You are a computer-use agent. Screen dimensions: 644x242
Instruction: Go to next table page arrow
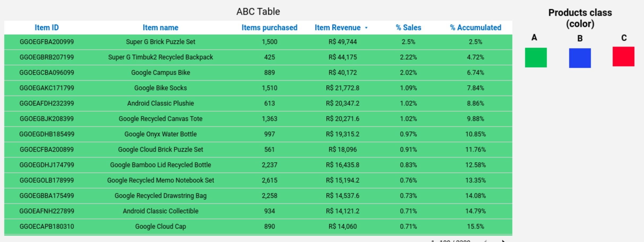pos(503,241)
